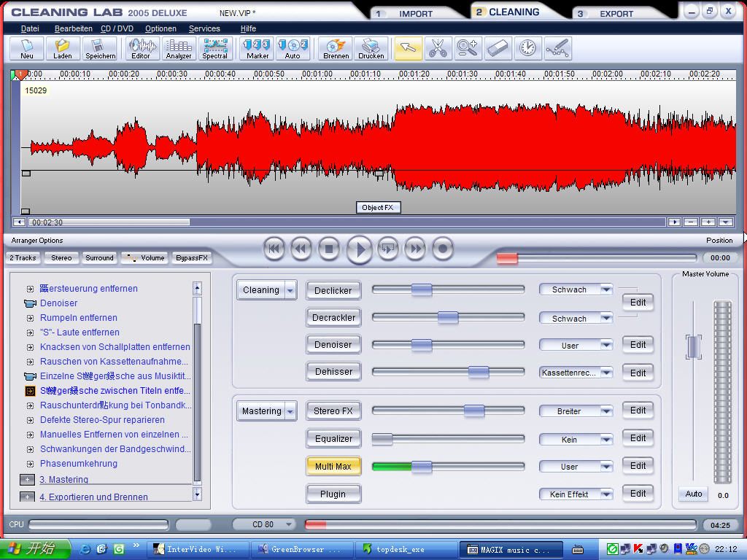Image resolution: width=747 pixels, height=560 pixels.
Task: Click the master volume Auto button
Action: pos(693,494)
